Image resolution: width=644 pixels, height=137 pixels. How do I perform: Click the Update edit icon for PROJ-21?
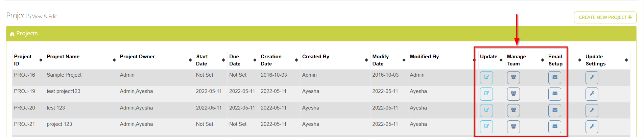point(486,126)
